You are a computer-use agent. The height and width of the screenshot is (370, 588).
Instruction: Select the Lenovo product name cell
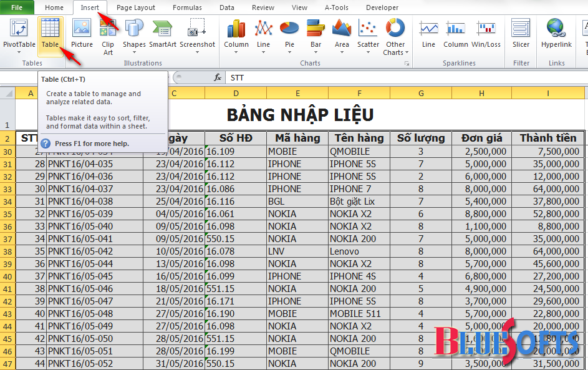coord(359,251)
